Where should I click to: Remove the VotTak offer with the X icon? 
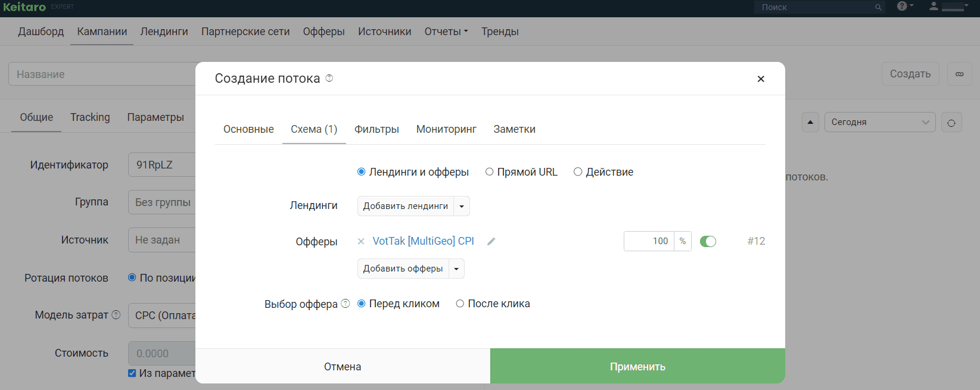click(x=361, y=242)
